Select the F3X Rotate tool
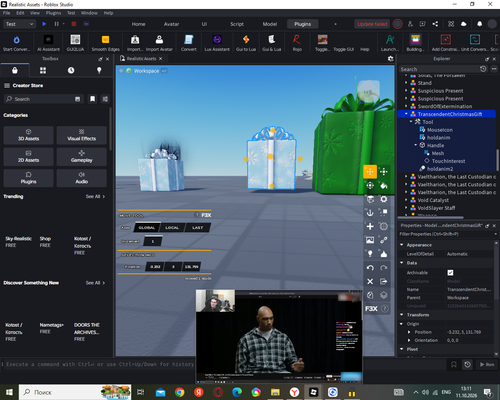Image resolution: width=500 pixels, height=400 pixels. point(370,185)
